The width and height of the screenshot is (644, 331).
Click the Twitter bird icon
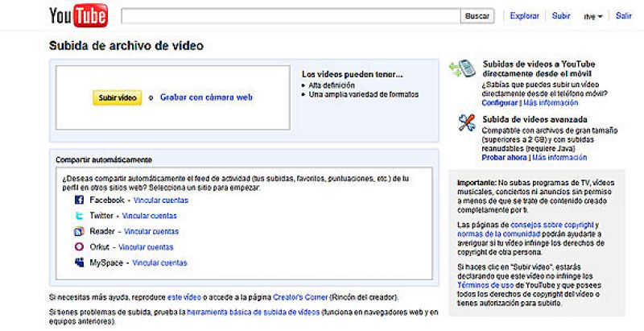(x=79, y=216)
